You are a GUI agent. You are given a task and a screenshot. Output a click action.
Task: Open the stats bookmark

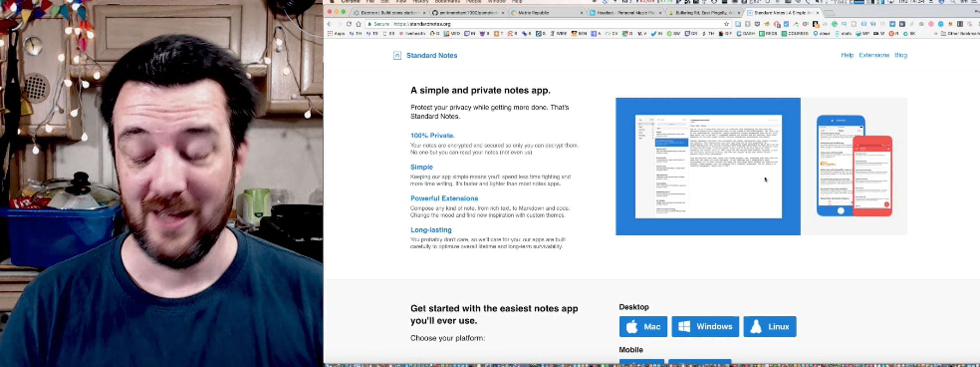tap(843, 34)
